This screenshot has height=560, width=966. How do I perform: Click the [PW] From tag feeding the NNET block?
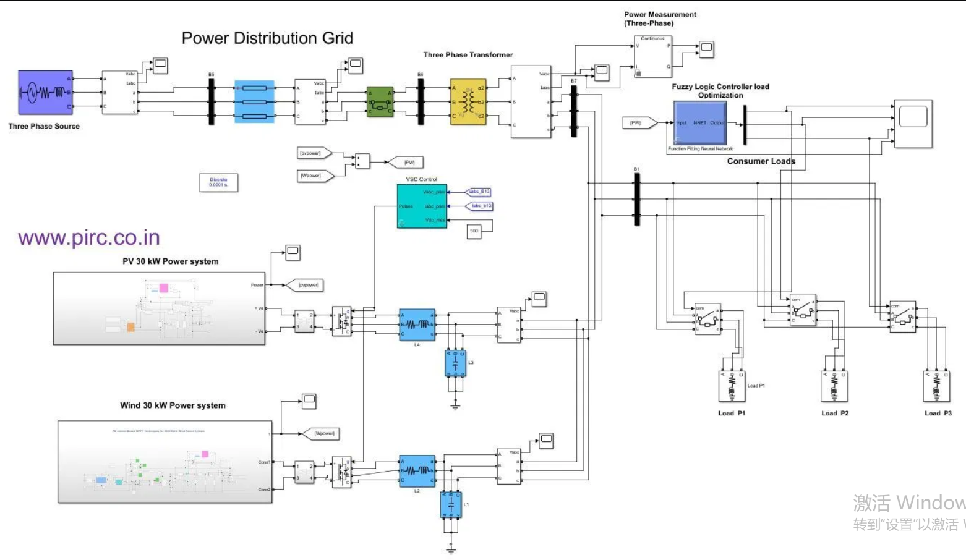coord(639,123)
